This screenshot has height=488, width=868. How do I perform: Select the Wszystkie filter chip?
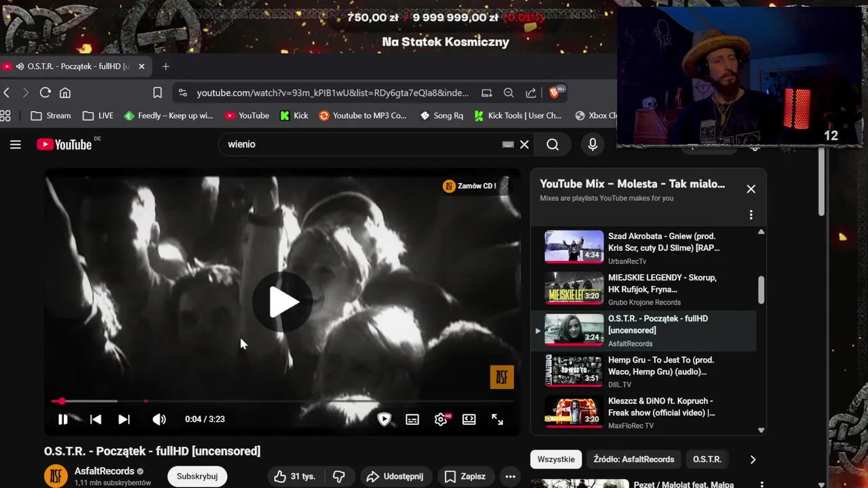[x=556, y=460]
